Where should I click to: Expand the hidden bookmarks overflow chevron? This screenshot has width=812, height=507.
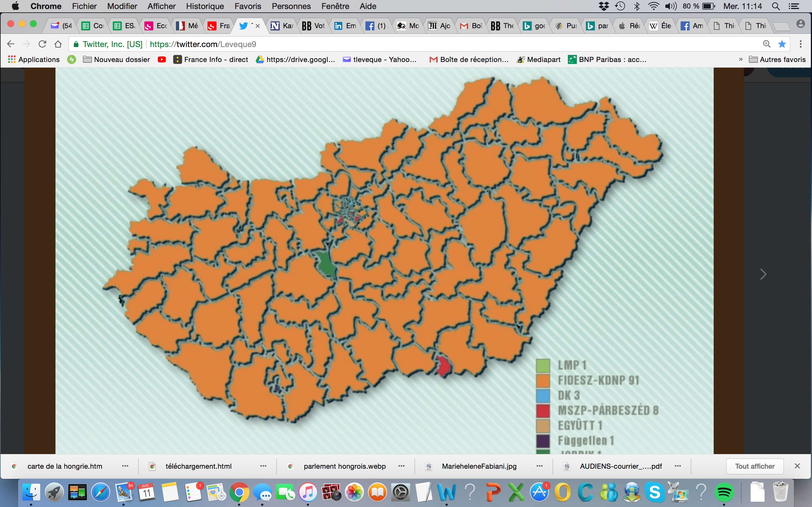[741, 59]
